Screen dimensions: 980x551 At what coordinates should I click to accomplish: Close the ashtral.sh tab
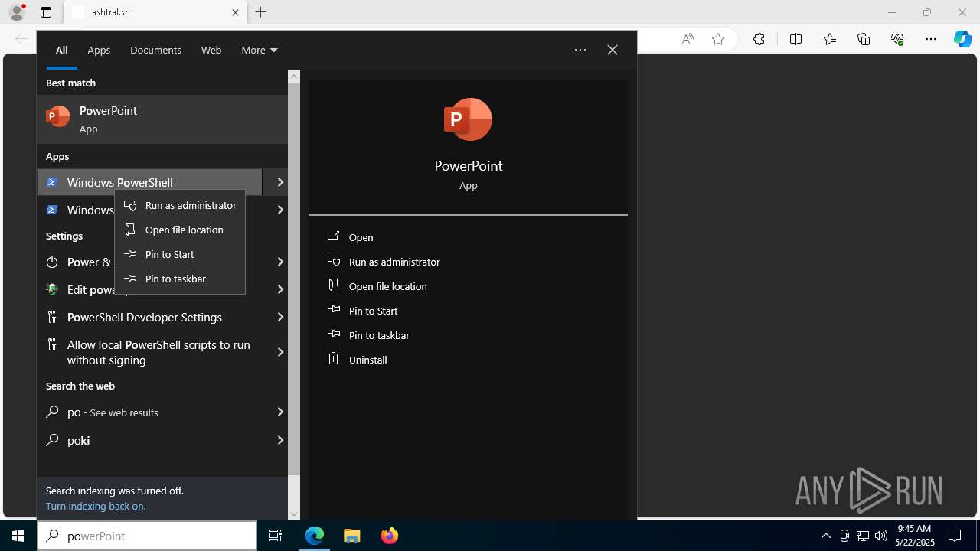pos(235,12)
